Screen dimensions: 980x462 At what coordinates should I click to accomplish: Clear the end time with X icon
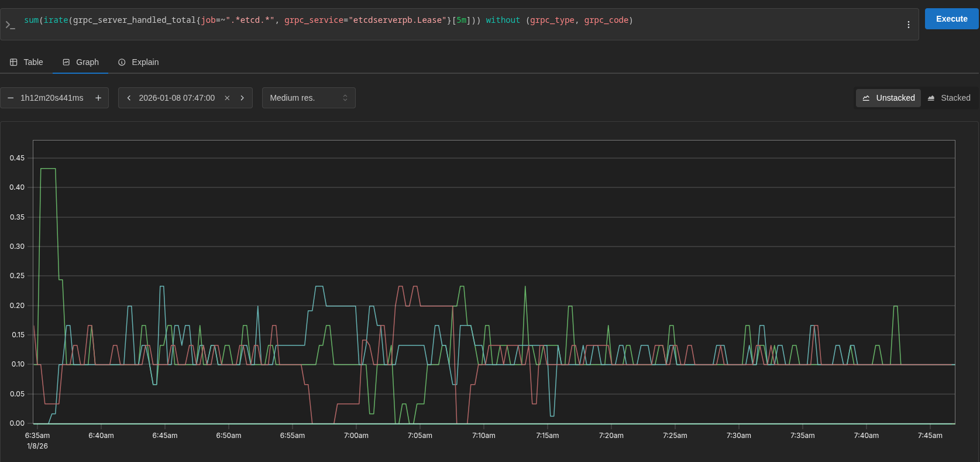pos(227,98)
